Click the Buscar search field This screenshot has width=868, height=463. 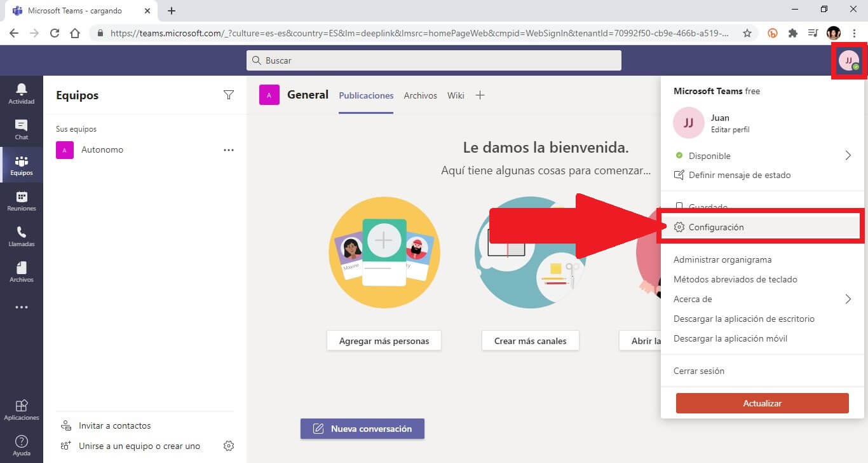434,60
